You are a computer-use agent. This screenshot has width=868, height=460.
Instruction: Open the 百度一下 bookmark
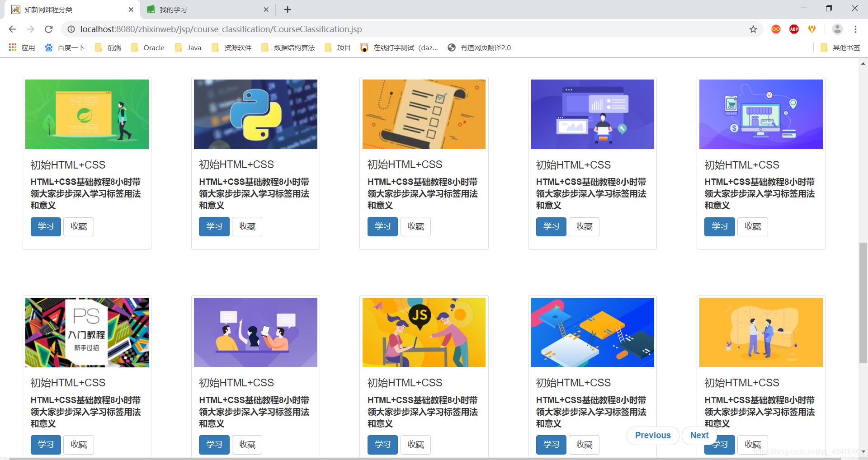point(65,47)
